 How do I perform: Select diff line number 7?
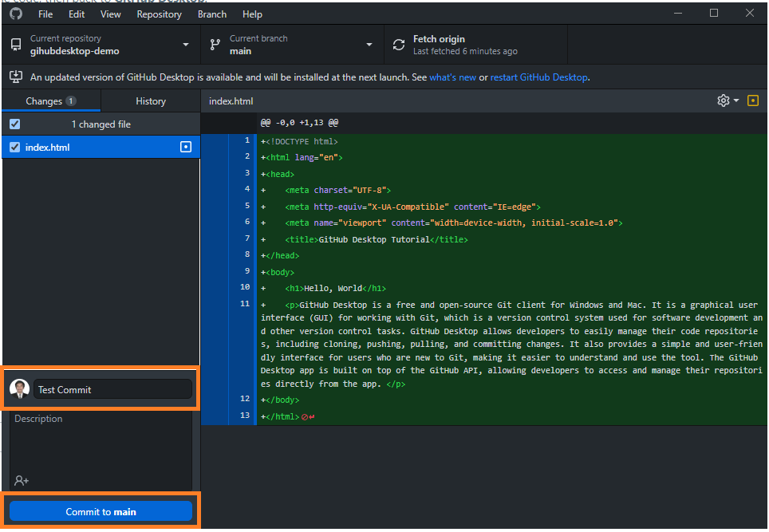click(x=247, y=238)
